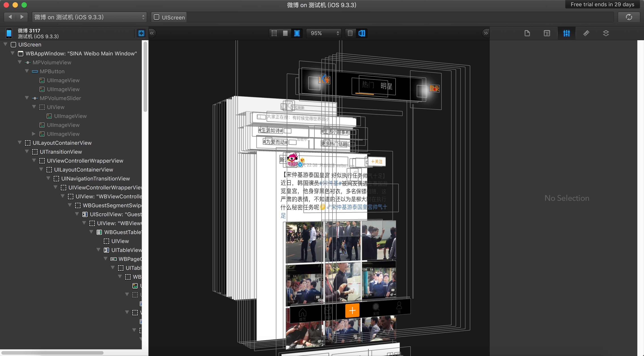Screen dimensions: 644x356
Task: Select the MPVolumeView tree row
Action: [x=71, y=62]
